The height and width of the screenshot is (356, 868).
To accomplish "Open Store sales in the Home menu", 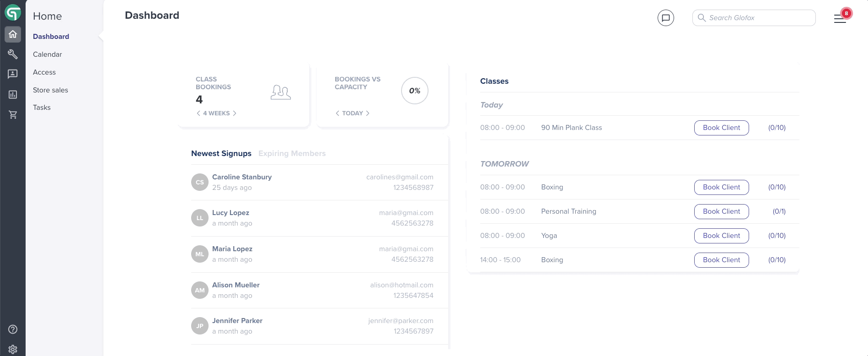I will 50,90.
